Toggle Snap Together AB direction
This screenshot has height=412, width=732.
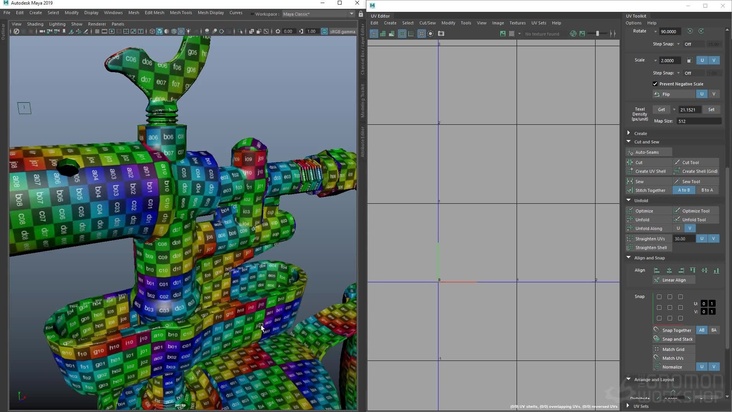pyautogui.click(x=702, y=330)
